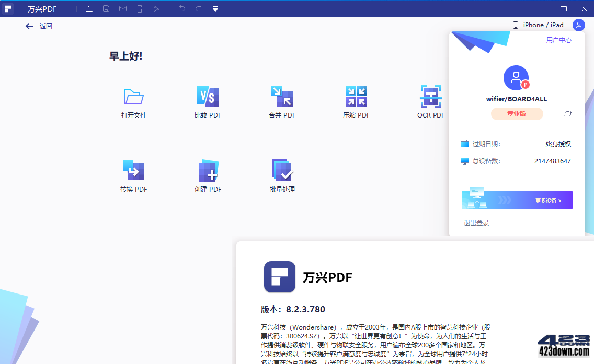
Task: Click the version text 8.2.3.780
Action: point(305,310)
